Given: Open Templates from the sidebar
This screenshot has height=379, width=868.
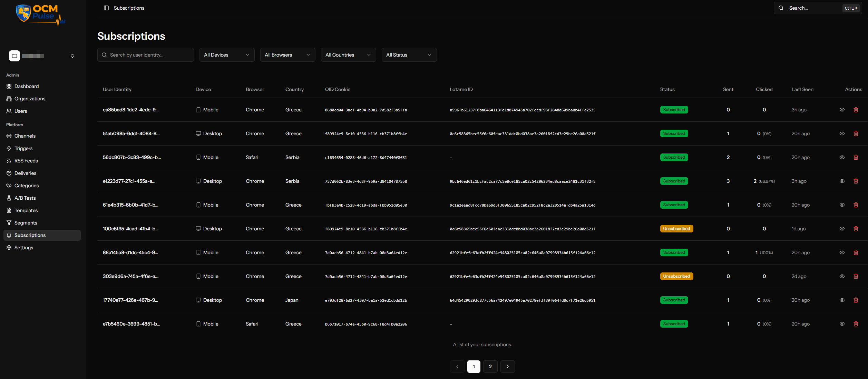Looking at the screenshot, I should [26, 210].
